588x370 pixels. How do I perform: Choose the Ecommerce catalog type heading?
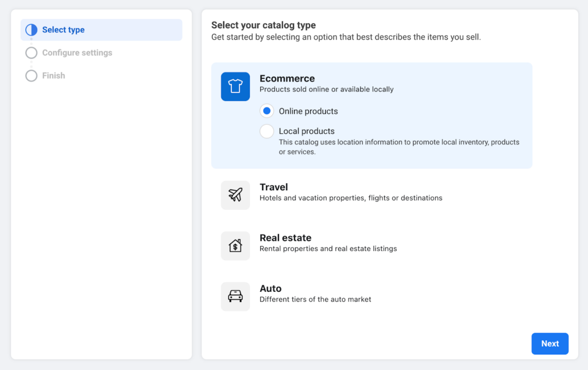click(287, 79)
